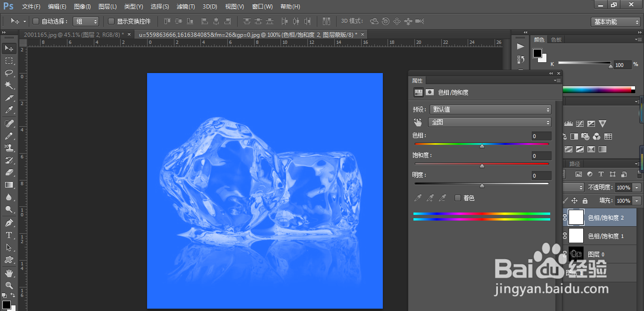Click the 色相 hue slider handle
This screenshot has width=644, height=311.
482,146
